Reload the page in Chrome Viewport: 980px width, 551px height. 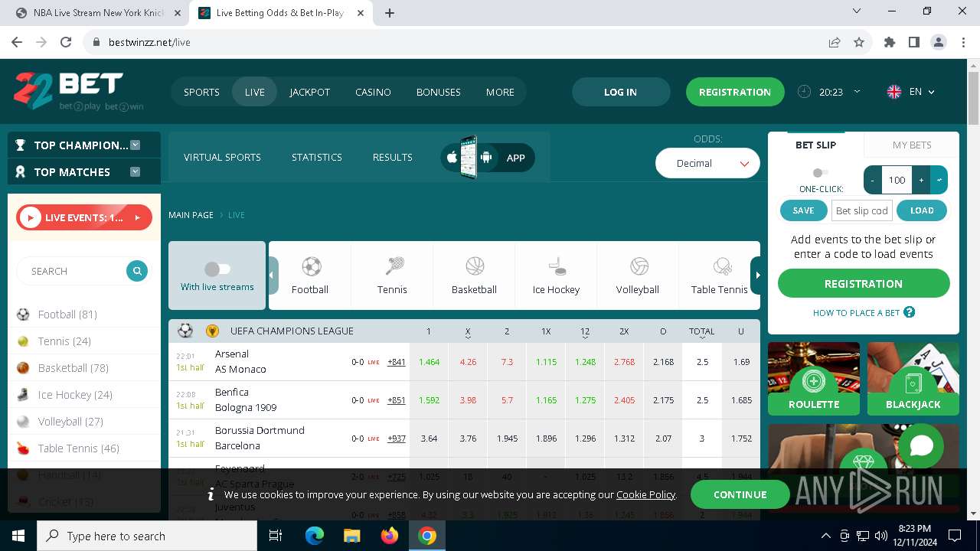click(66, 42)
